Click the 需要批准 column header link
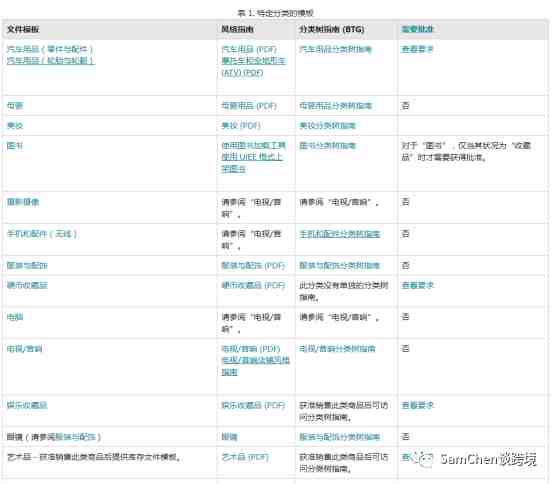The width and height of the screenshot is (554, 484). (x=417, y=29)
